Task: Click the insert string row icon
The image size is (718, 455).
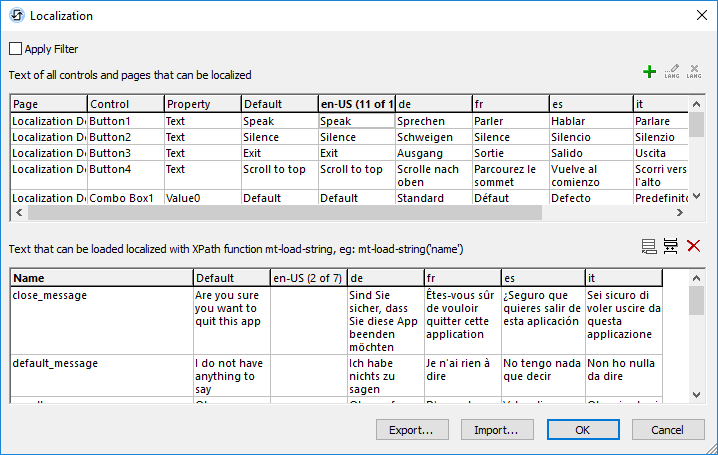Action: (672, 245)
